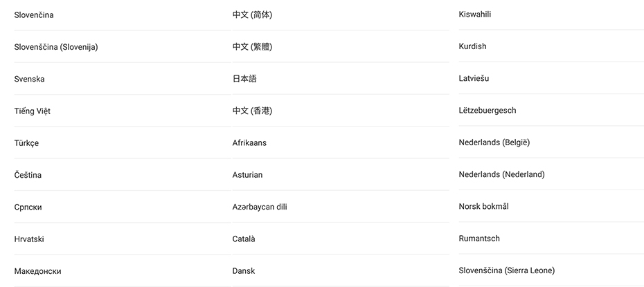This screenshot has height=287, width=644.
Task: Select Svenska from the list
Action: (30, 79)
